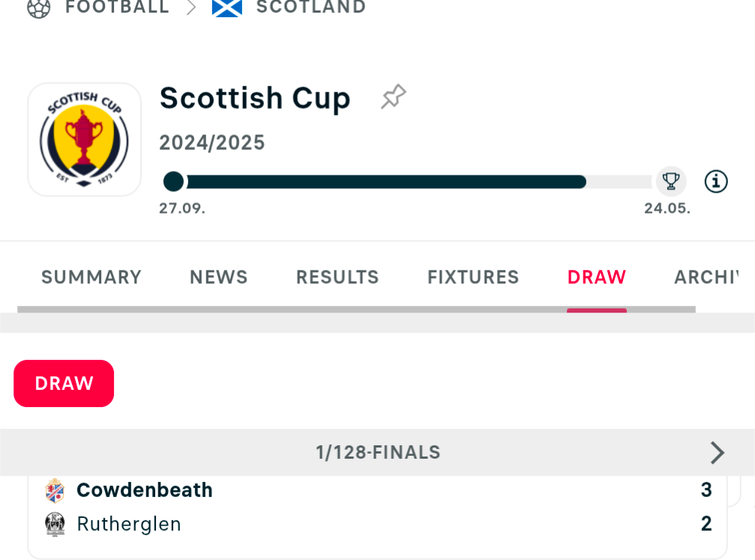Open the Scotland breadcrumb link
This screenshot has width=755, height=560.
click(x=311, y=7)
